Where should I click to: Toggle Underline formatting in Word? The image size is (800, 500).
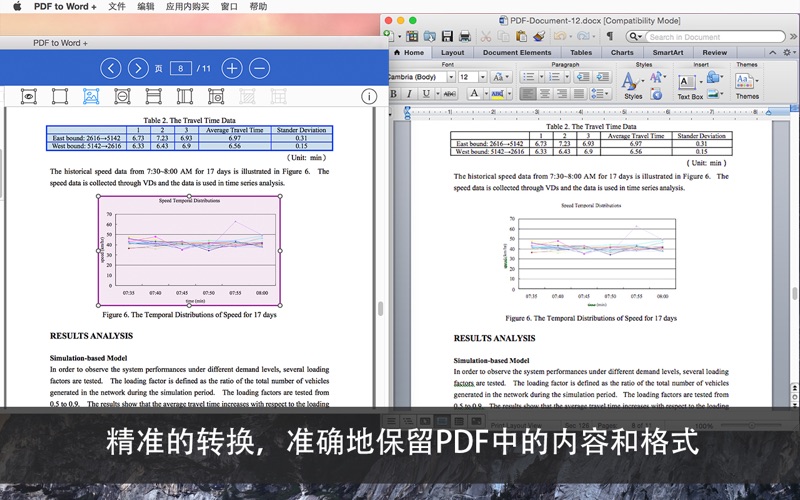pos(426,94)
